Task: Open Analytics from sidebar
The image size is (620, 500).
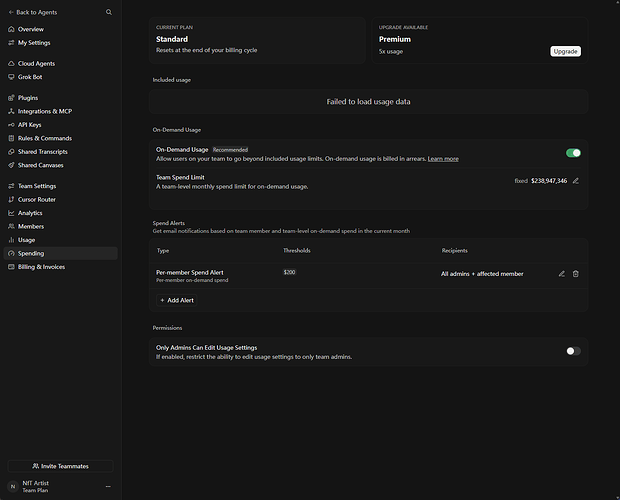Action: coord(60,213)
